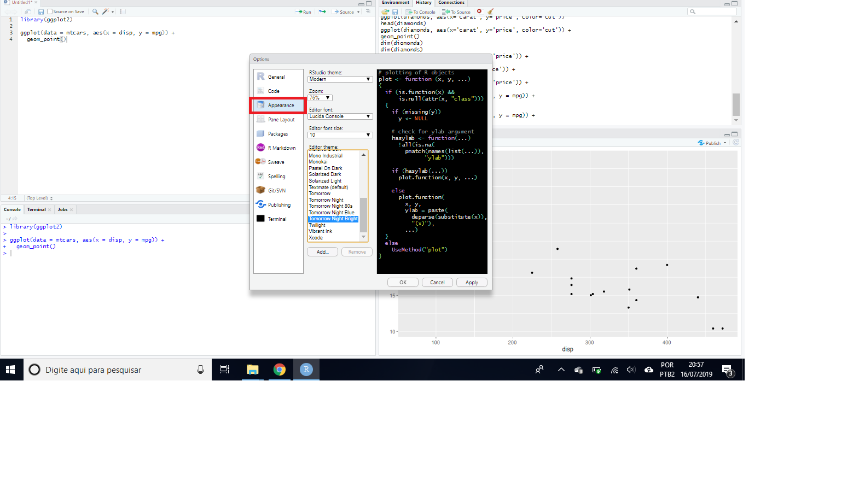Image resolution: width=859 pixels, height=504 pixels.
Task: Select Spelling options category
Action: tap(278, 177)
